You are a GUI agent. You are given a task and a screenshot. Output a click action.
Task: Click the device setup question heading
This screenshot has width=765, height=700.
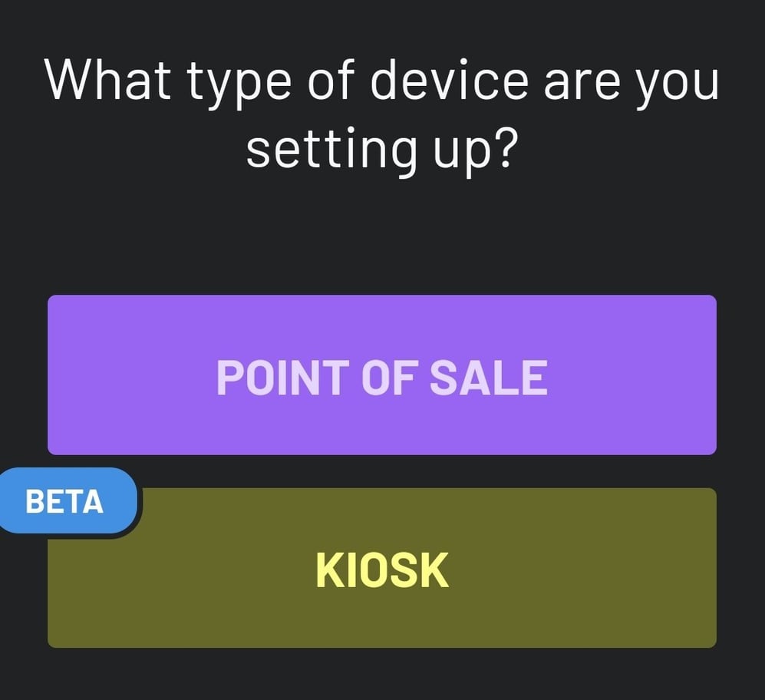(x=382, y=111)
